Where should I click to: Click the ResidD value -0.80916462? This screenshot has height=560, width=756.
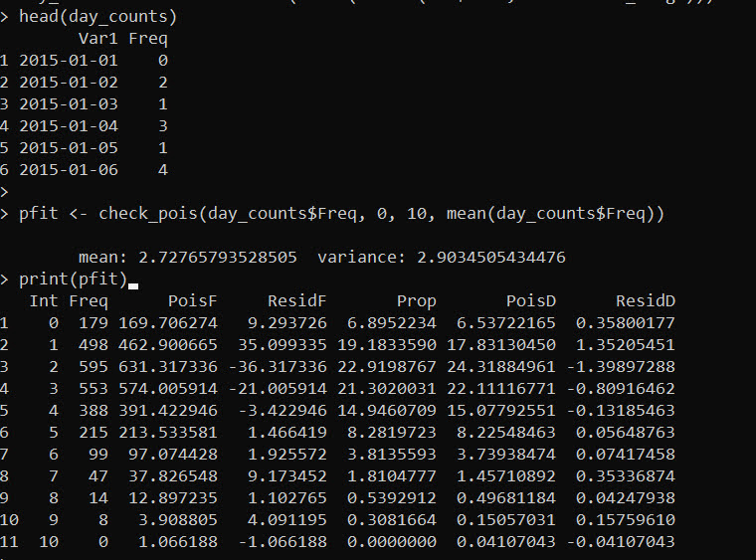click(x=621, y=389)
